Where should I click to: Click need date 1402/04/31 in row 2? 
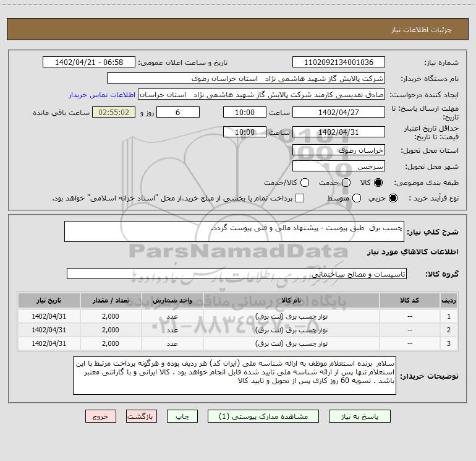(x=49, y=330)
